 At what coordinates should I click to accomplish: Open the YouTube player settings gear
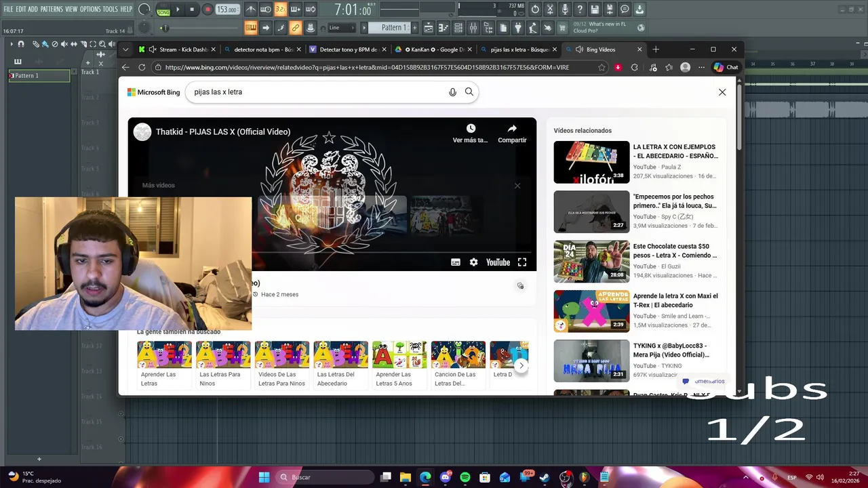point(473,262)
